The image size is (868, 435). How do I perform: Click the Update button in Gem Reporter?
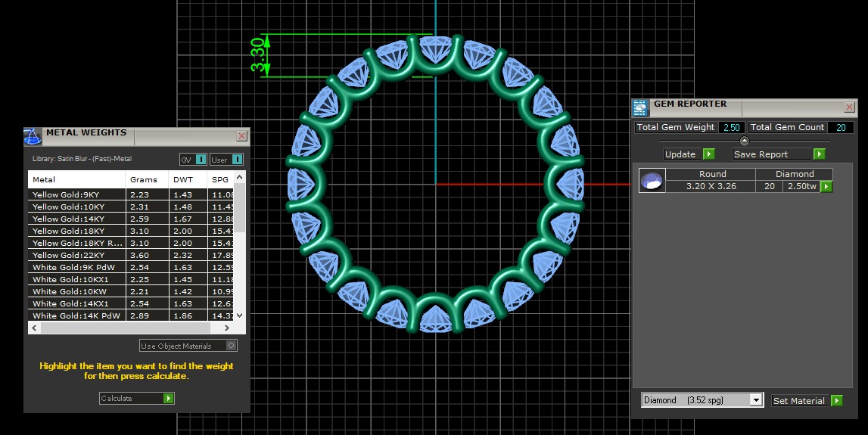point(683,154)
